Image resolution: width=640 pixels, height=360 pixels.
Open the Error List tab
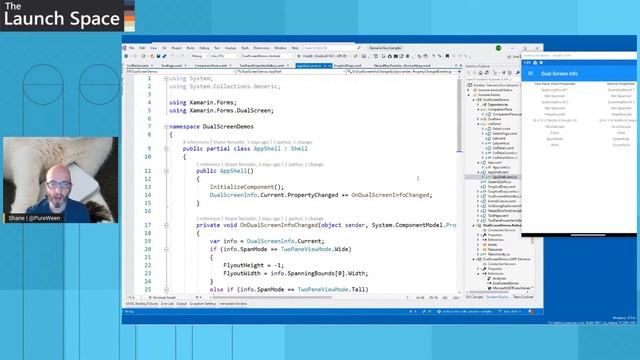[x=167, y=304]
